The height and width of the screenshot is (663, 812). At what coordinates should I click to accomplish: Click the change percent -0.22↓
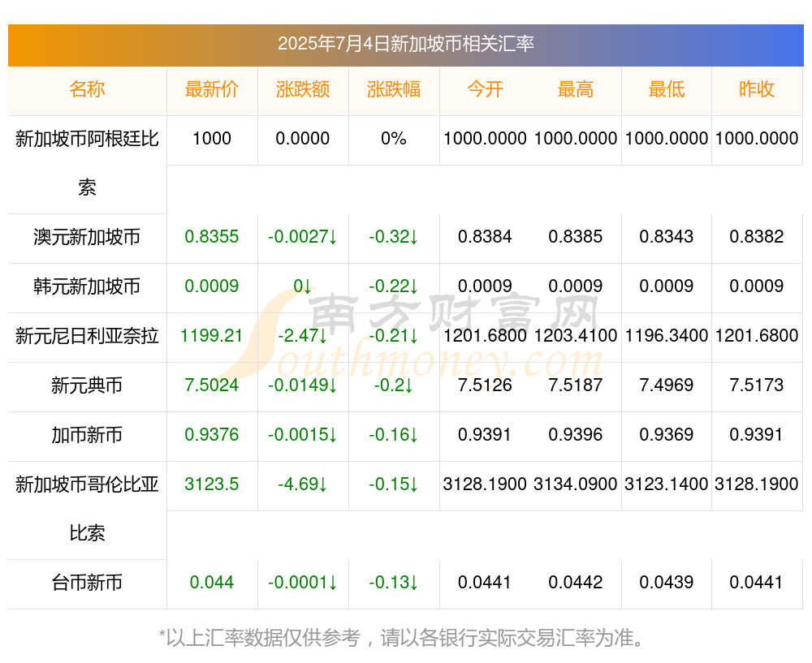394,286
